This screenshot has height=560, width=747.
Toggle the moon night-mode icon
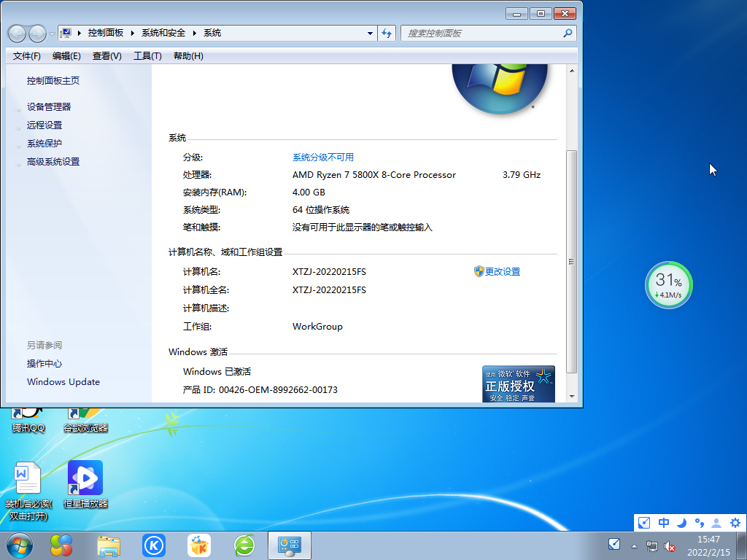(x=681, y=523)
